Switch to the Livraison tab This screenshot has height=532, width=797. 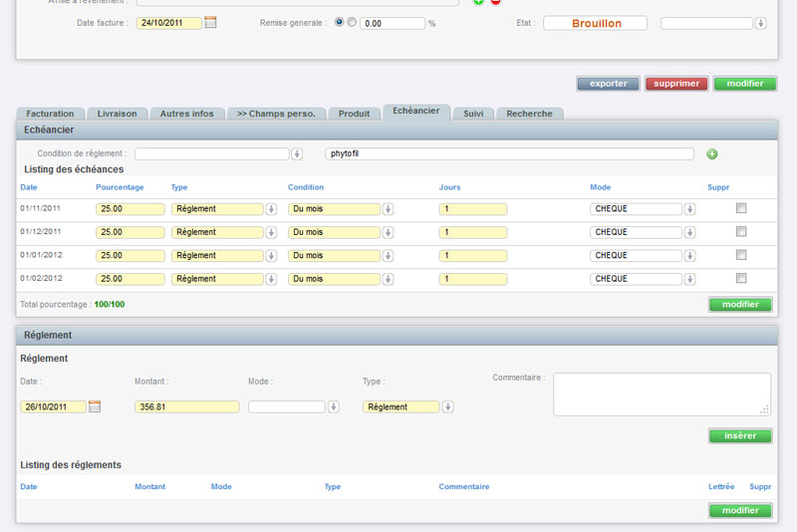117,114
